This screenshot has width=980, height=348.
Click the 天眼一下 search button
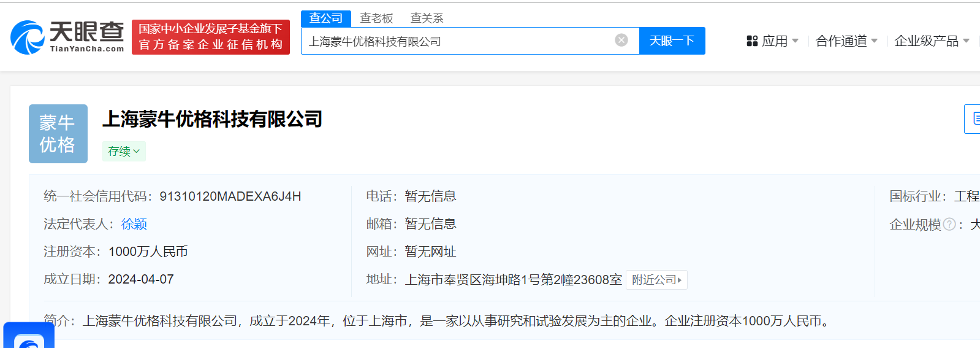(672, 41)
